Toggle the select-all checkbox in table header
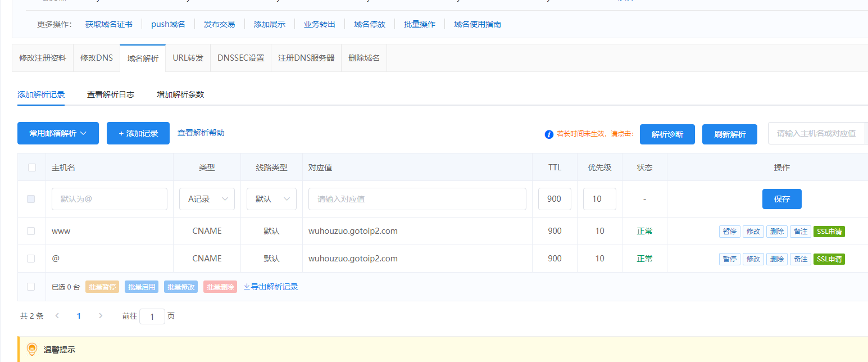 click(x=31, y=168)
